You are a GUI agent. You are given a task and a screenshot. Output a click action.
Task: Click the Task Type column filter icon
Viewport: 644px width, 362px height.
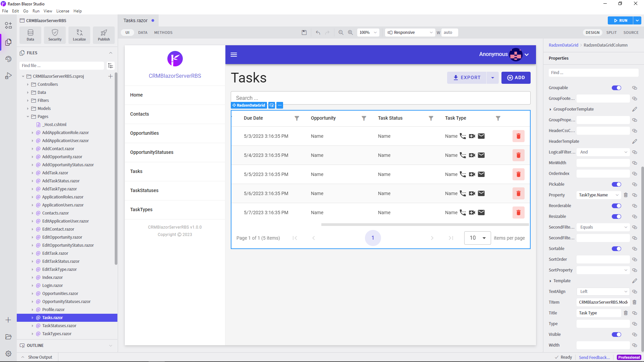point(498,118)
